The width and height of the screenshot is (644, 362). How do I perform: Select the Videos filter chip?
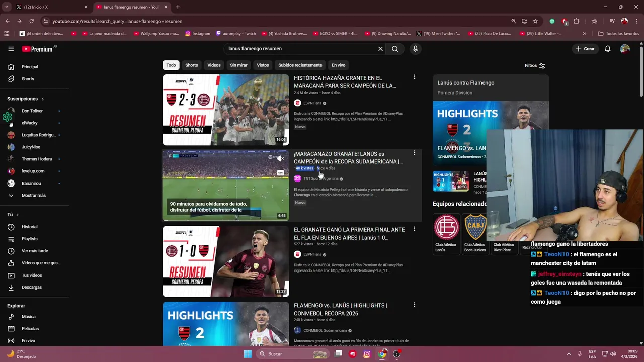click(x=214, y=65)
